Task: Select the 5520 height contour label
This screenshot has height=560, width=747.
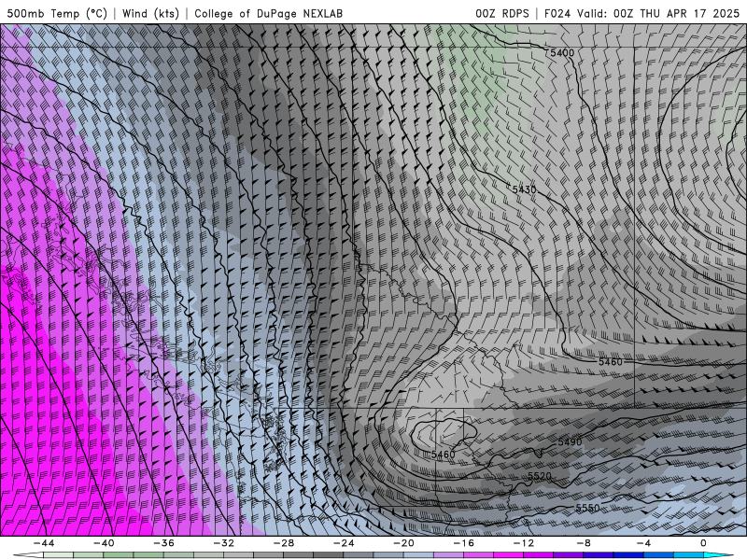Action: [x=540, y=476]
